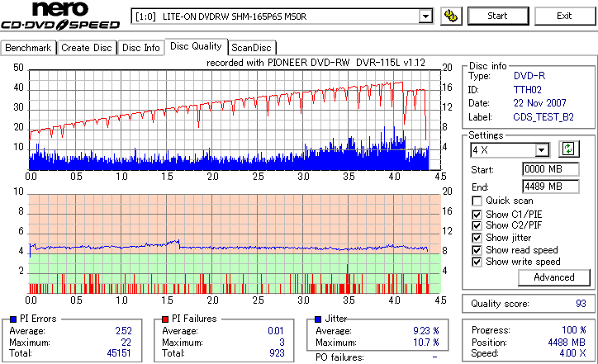
Task: Switch to the ScanDisc tab
Action: (252, 48)
